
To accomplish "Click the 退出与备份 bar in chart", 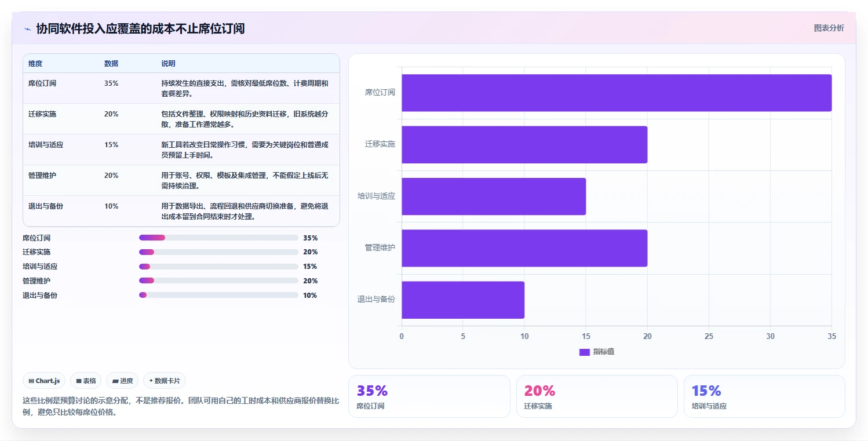I will (463, 300).
